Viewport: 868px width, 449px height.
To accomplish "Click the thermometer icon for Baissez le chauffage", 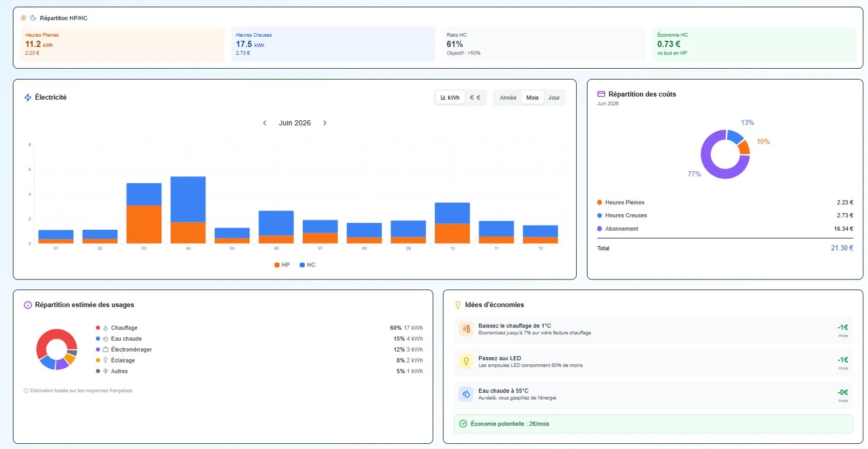I will point(466,329).
